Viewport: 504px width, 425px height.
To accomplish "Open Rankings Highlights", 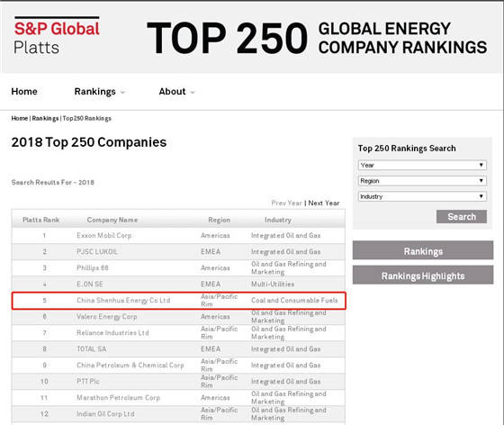I will [423, 276].
